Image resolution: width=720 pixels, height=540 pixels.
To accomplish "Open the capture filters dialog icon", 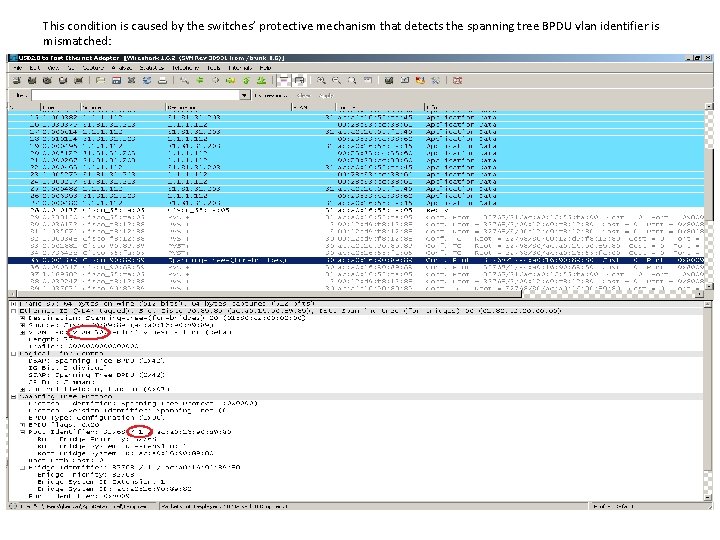I will 389,80.
